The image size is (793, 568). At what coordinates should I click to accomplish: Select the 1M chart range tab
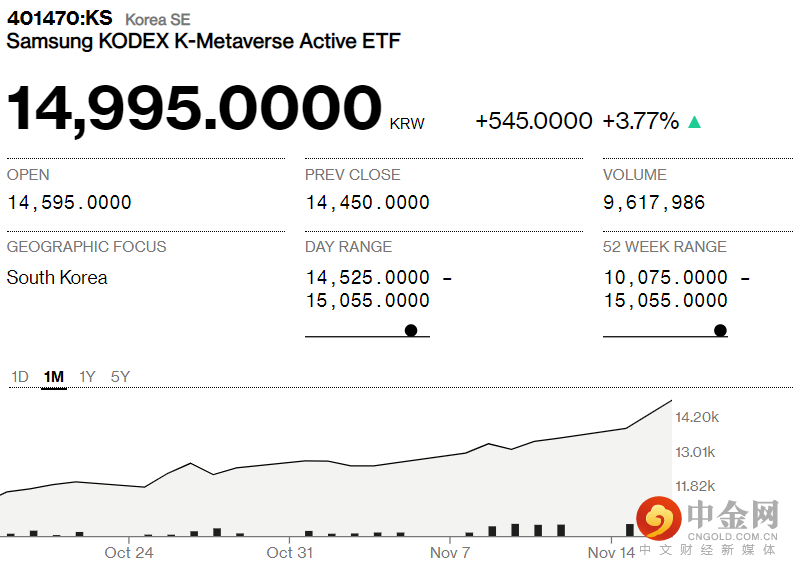54,377
